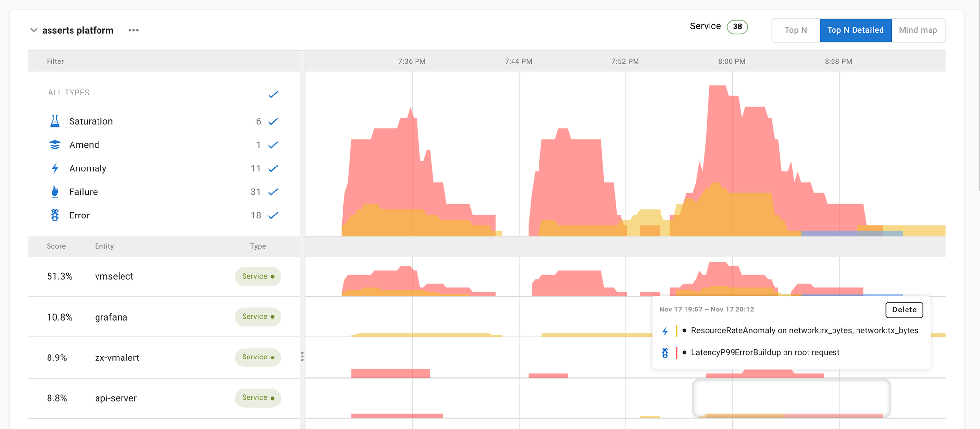This screenshot has height=429, width=980.
Task: Toggle the ALL TYPES checkmark
Action: [x=273, y=94]
